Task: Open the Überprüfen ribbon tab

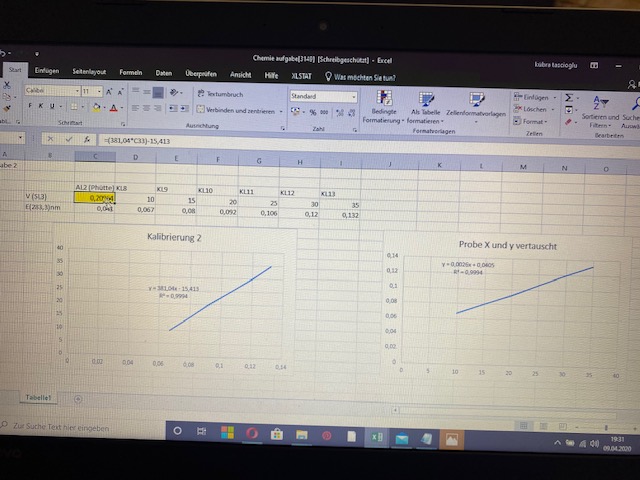Action: pos(201,74)
